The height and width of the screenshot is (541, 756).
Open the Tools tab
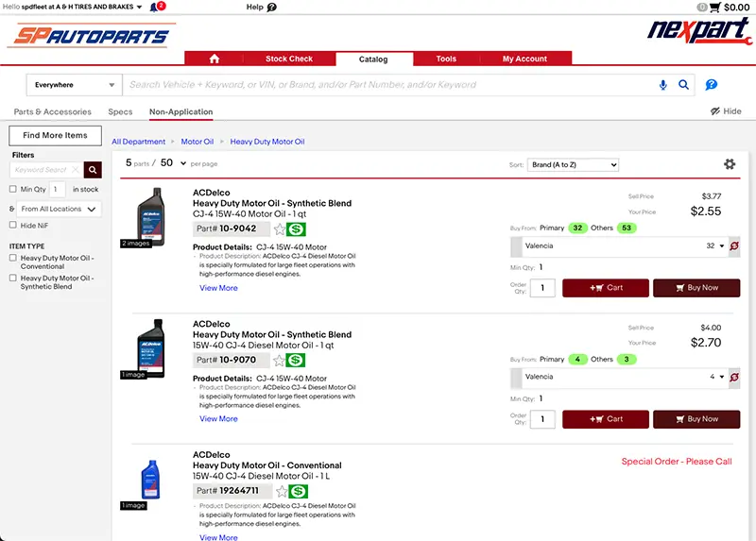446,59
